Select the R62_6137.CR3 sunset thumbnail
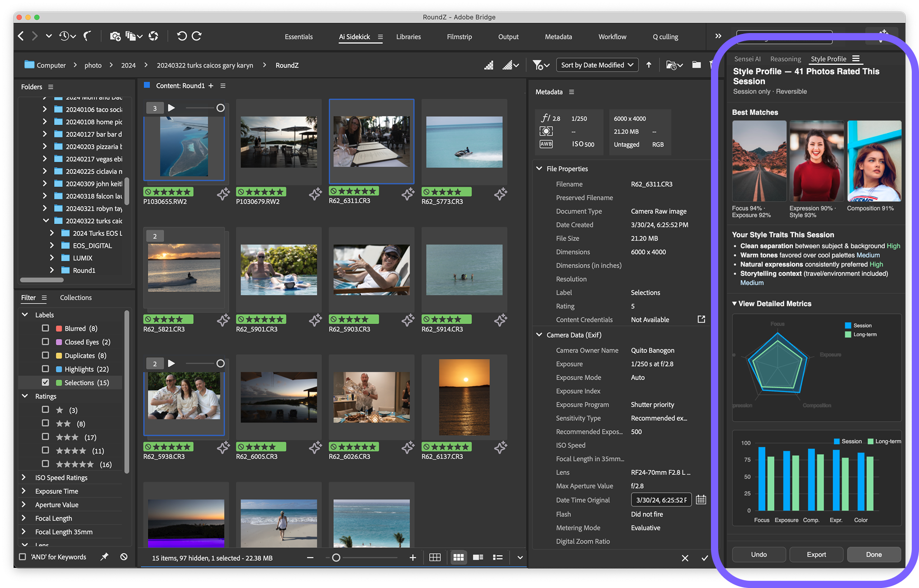Image resolution: width=919 pixels, height=588 pixels. 464,397
